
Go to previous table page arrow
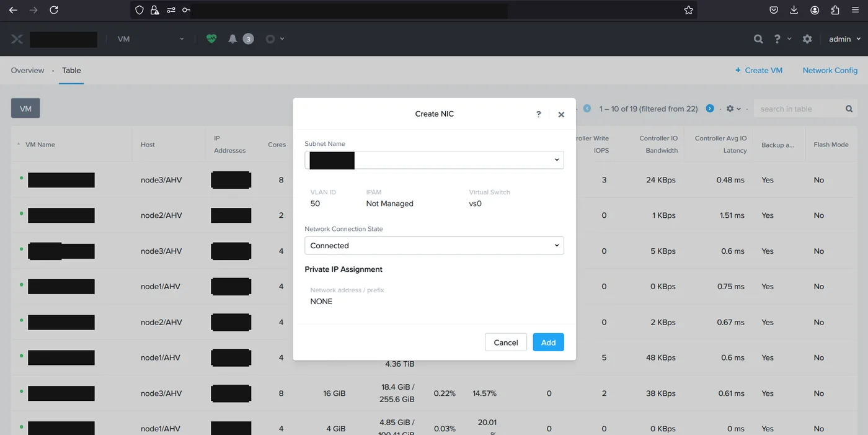click(x=587, y=109)
